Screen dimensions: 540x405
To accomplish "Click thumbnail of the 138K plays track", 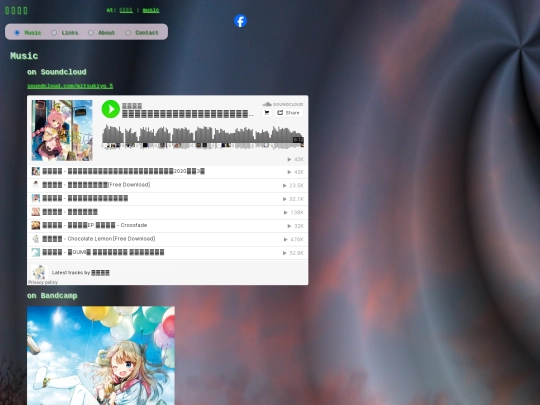I will coord(36,212).
